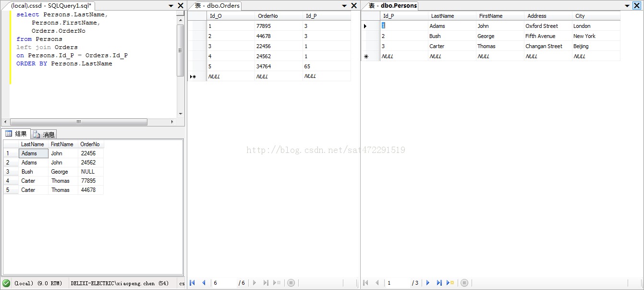
Task: Click the query editor vertical scrollbar thumb
Action: click(180, 50)
